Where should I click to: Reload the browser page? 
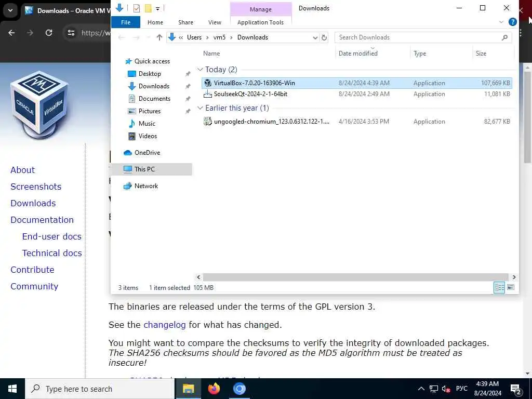[49, 33]
